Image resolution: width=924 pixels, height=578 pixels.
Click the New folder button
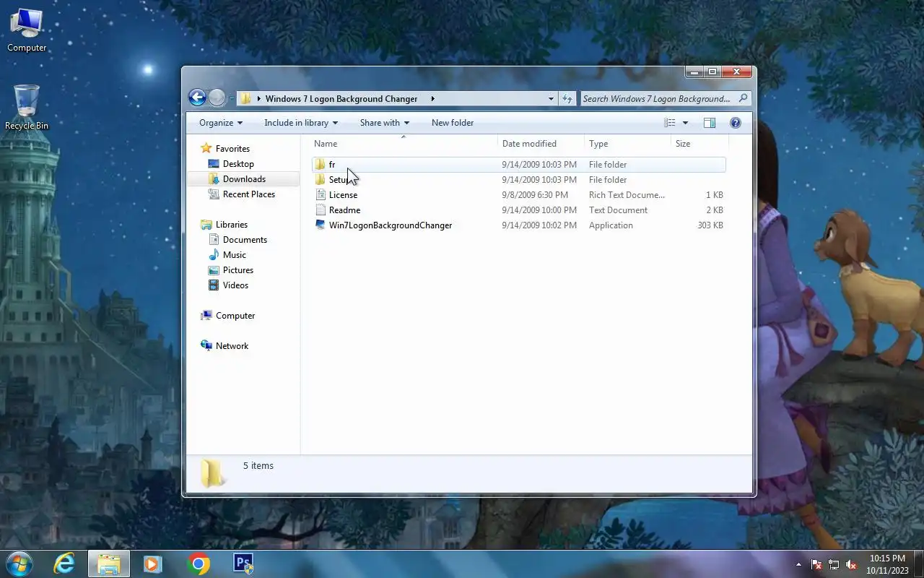click(x=453, y=123)
